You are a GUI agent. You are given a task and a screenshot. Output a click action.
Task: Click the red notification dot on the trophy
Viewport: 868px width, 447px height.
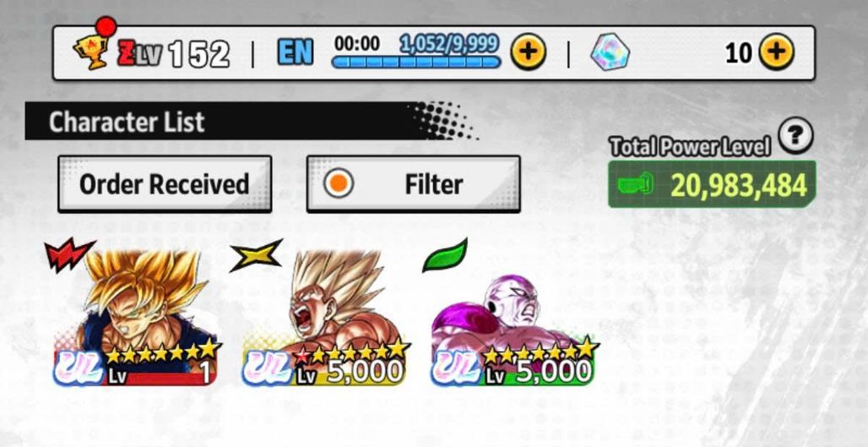[106, 26]
